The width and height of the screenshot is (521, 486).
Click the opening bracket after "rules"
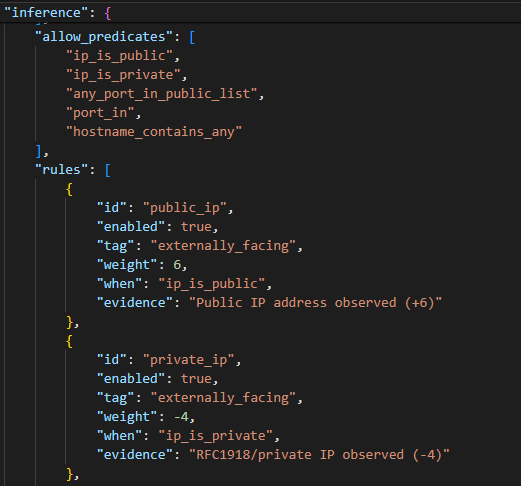click(108, 170)
